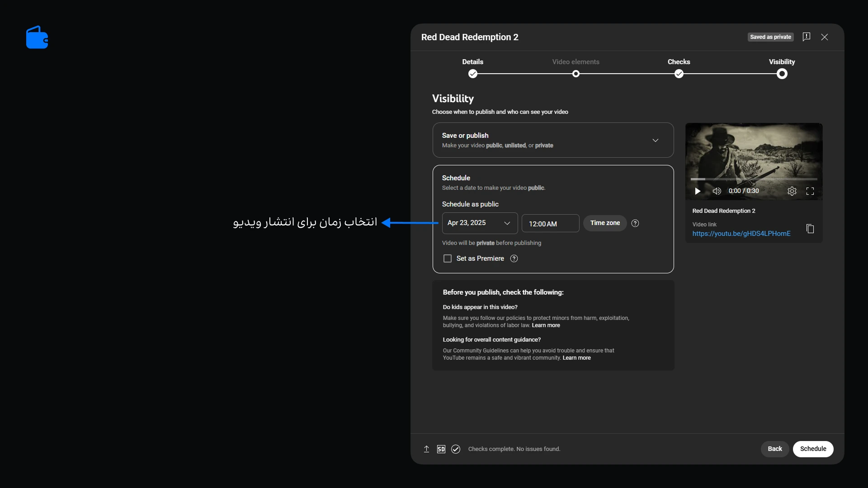The image size is (868, 488).
Task: Click the checks complete checkmark icon
Action: pos(456,449)
